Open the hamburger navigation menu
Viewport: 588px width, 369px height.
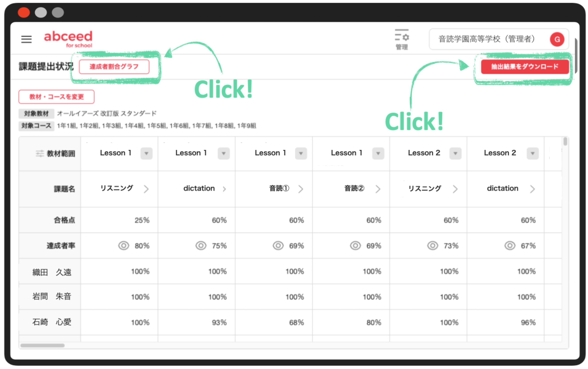click(x=26, y=39)
